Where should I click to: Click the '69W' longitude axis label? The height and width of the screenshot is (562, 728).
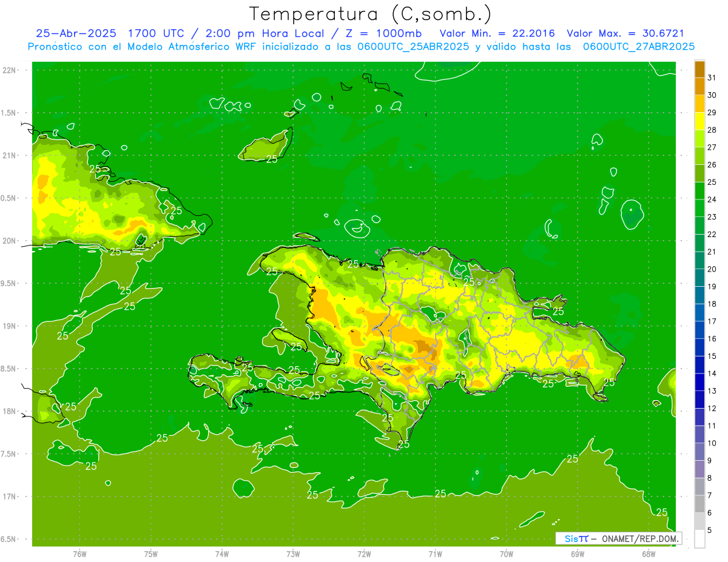click(x=578, y=554)
